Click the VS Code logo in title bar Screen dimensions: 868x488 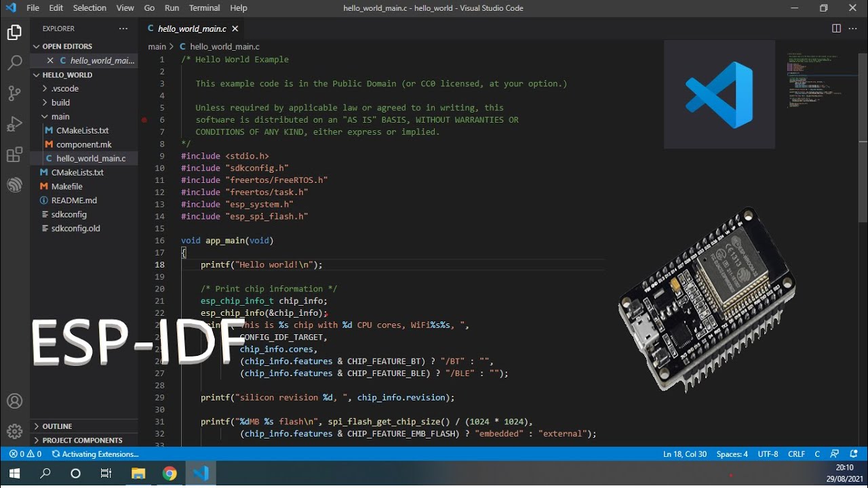coord(11,8)
